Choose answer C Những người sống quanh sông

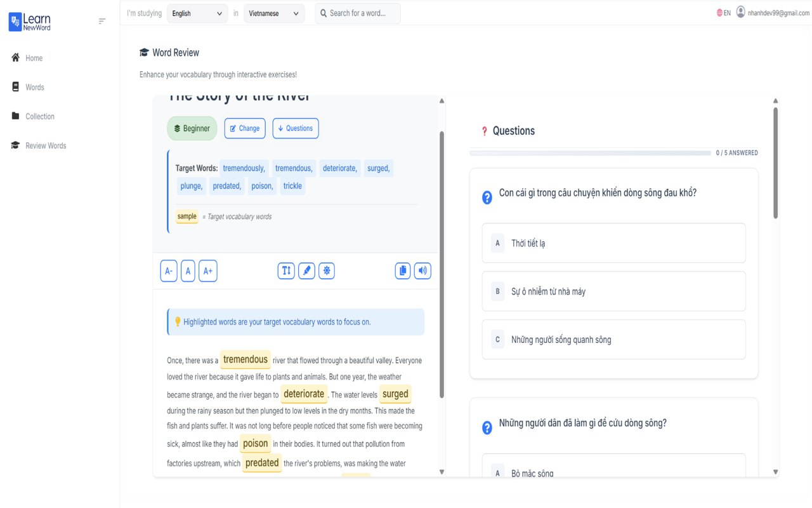point(614,340)
